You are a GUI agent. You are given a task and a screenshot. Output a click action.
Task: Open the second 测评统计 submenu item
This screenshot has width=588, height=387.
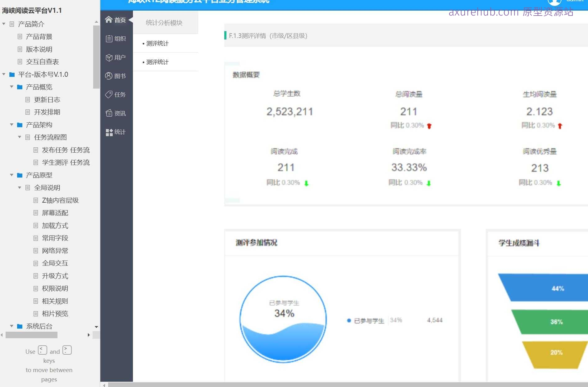157,62
